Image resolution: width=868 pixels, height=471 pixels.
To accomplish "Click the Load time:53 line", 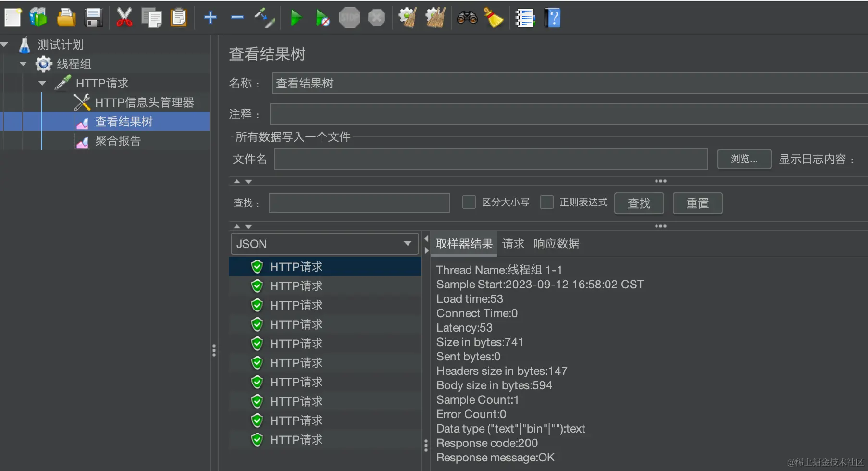I will (470, 299).
